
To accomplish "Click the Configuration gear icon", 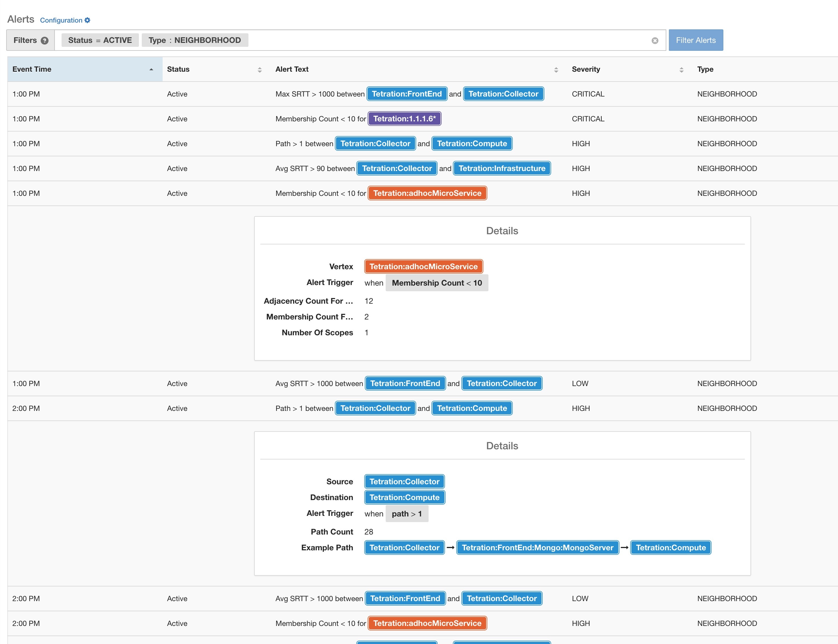I will tap(88, 20).
